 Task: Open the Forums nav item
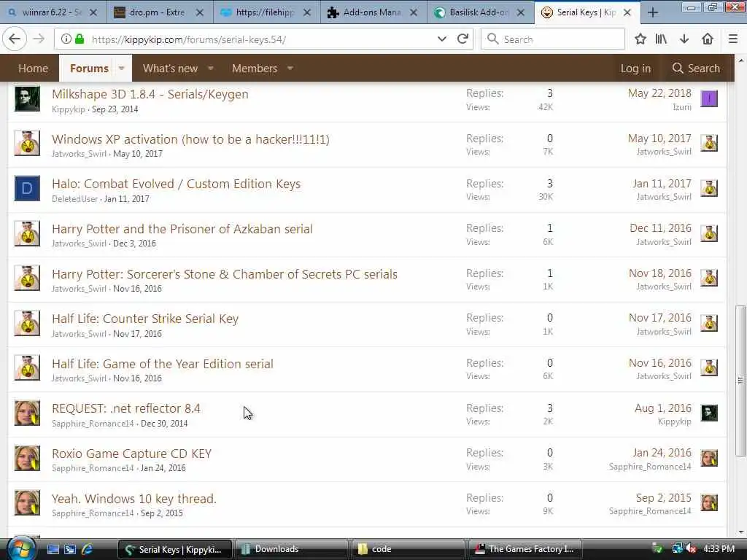click(89, 68)
